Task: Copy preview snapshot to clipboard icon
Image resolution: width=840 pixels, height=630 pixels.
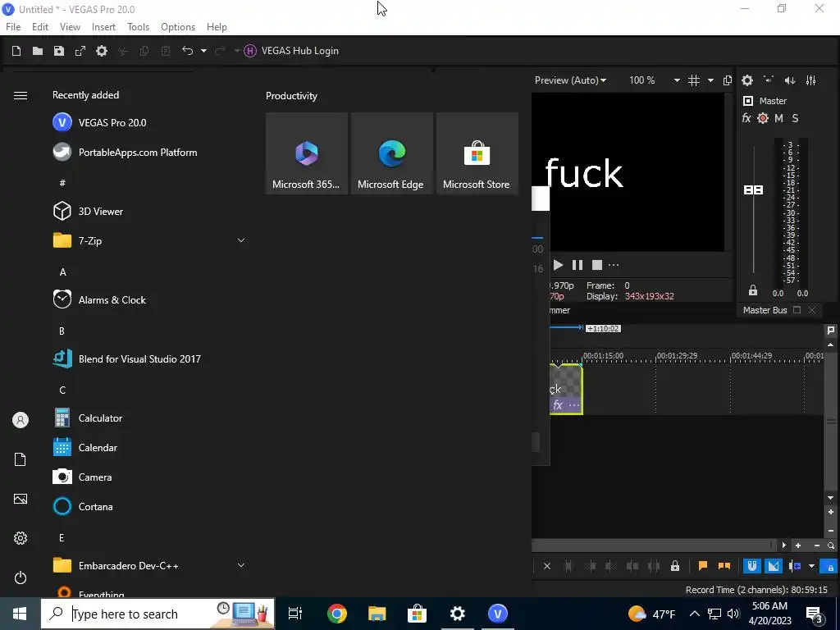Action: tap(727, 80)
